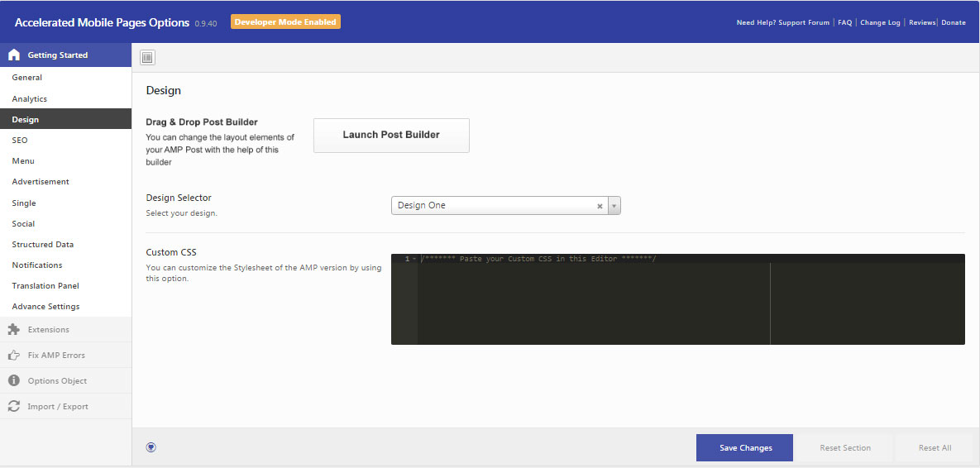
Task: Click the thumbs-up Fix AMP Errors icon
Action: 14,355
